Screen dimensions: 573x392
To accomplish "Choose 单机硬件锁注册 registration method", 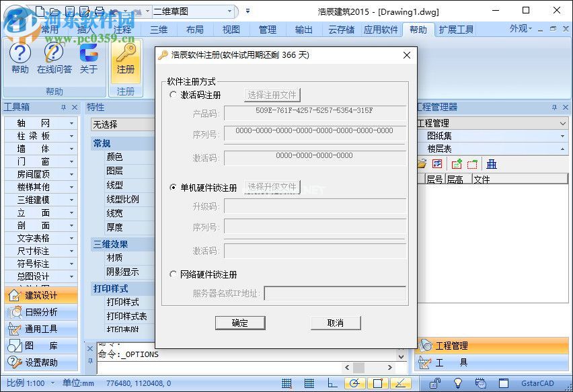I will (173, 188).
